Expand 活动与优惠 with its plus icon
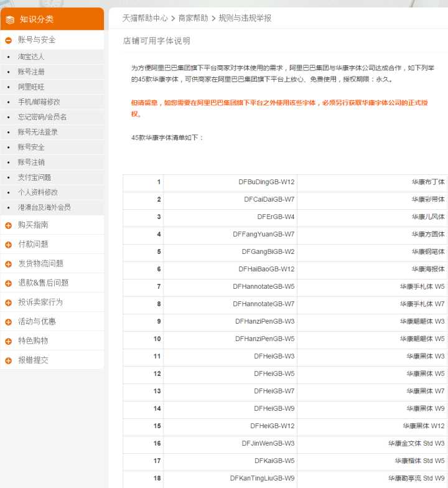Image resolution: width=448 pixels, height=488 pixels. [x=9, y=322]
